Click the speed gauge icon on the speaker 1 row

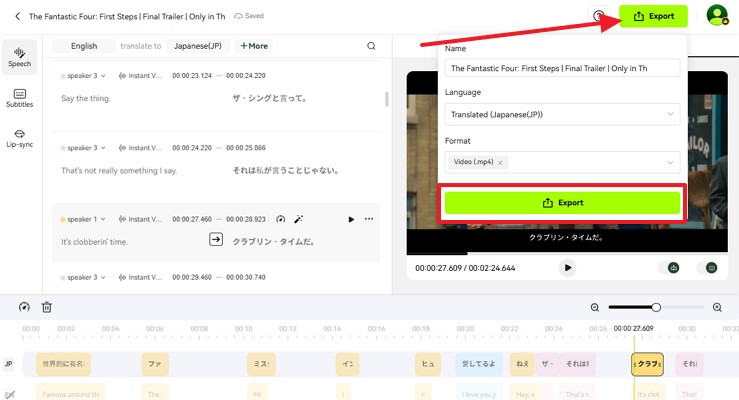click(280, 219)
